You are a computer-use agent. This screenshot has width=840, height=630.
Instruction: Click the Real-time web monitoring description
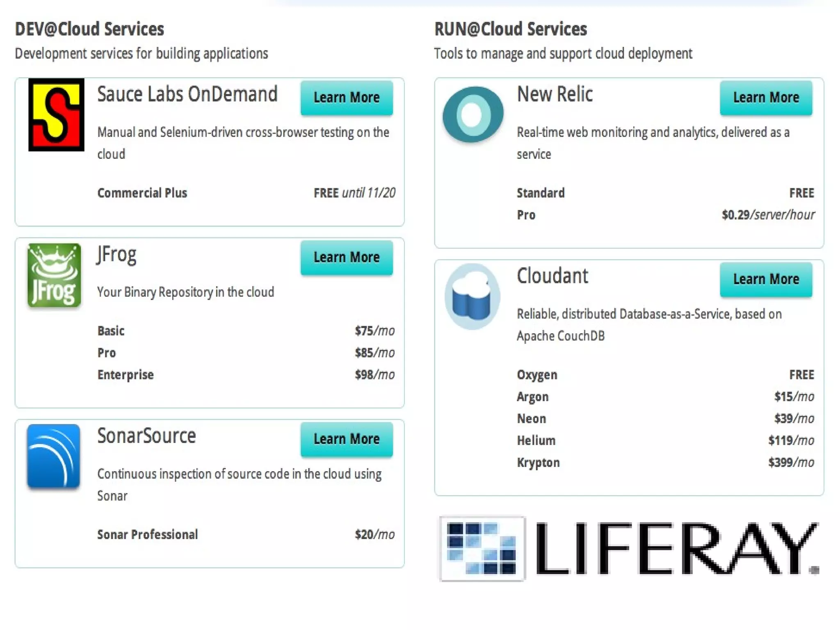point(653,143)
